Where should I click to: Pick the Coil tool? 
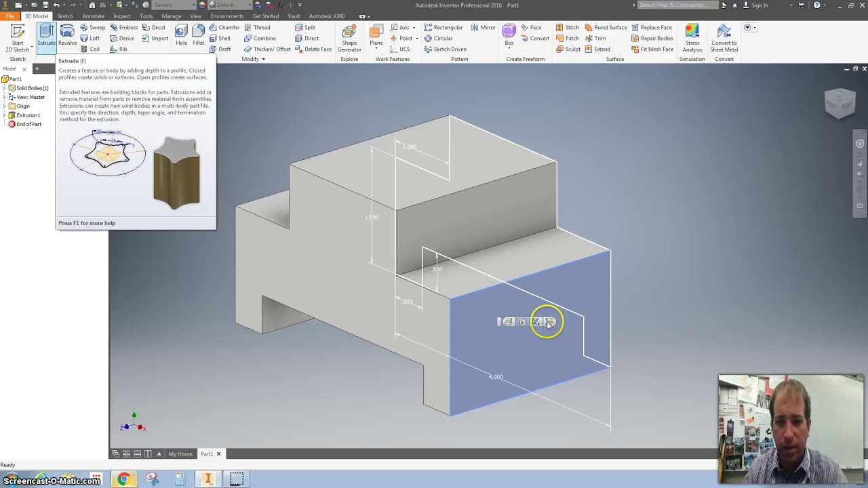90,49
